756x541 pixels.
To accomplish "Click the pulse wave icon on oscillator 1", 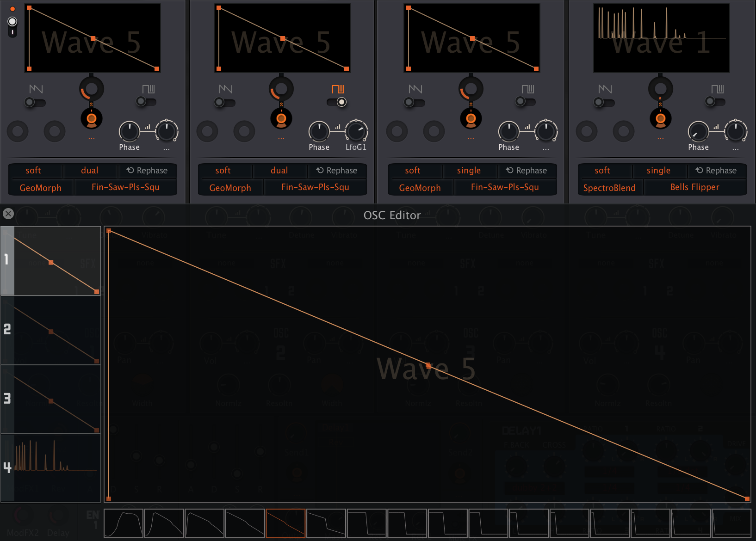I will click(148, 89).
